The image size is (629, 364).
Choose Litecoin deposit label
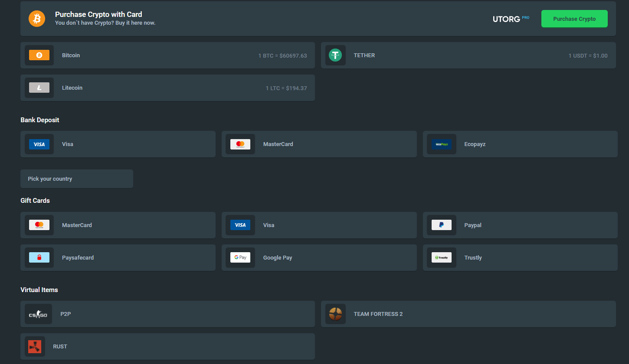(x=72, y=88)
